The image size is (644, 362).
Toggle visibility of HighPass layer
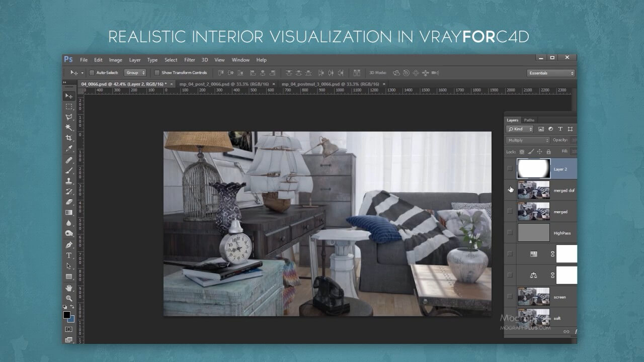[510, 232]
